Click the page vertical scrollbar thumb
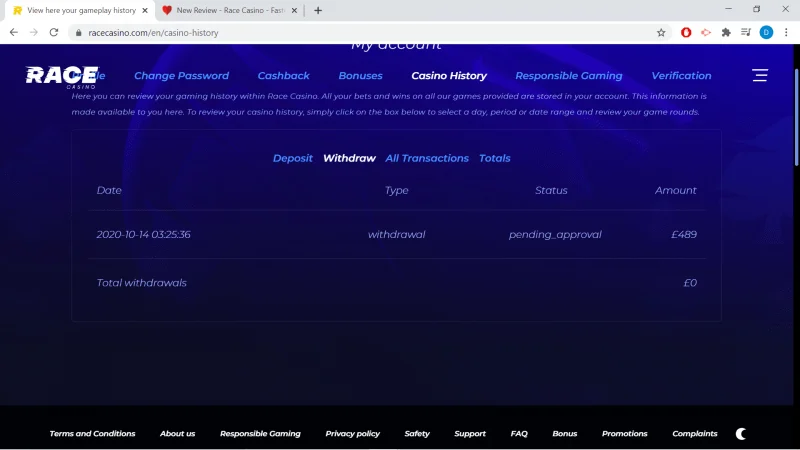The height and width of the screenshot is (450, 800). point(796,117)
